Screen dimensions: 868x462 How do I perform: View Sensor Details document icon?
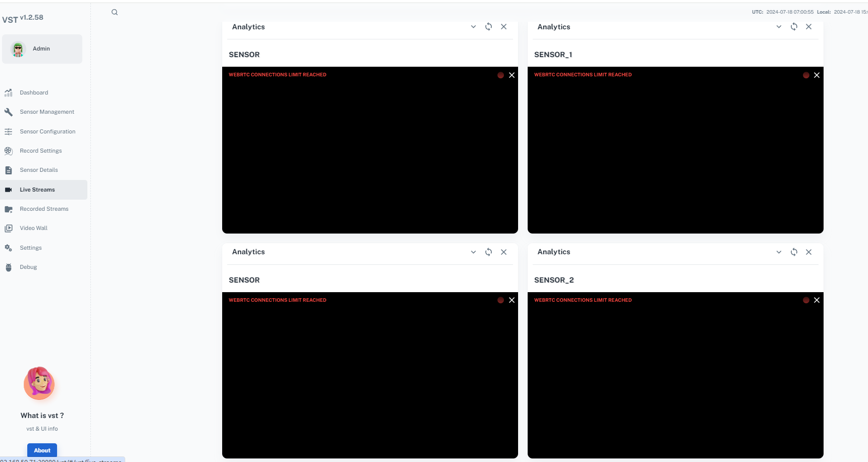point(9,170)
